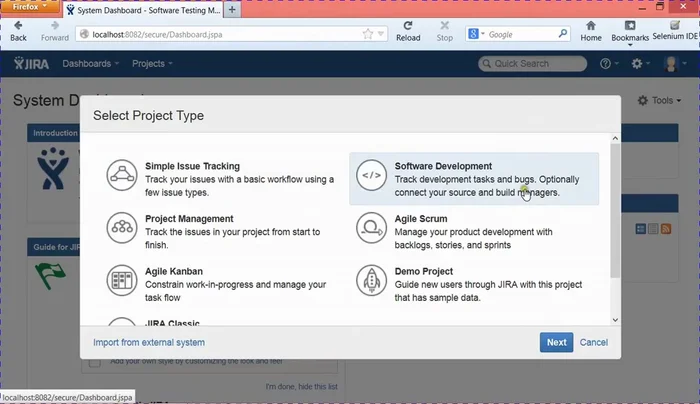Image resolution: width=700 pixels, height=404 pixels.
Task: Cancel the Select Project Type dialog
Action: click(x=594, y=342)
